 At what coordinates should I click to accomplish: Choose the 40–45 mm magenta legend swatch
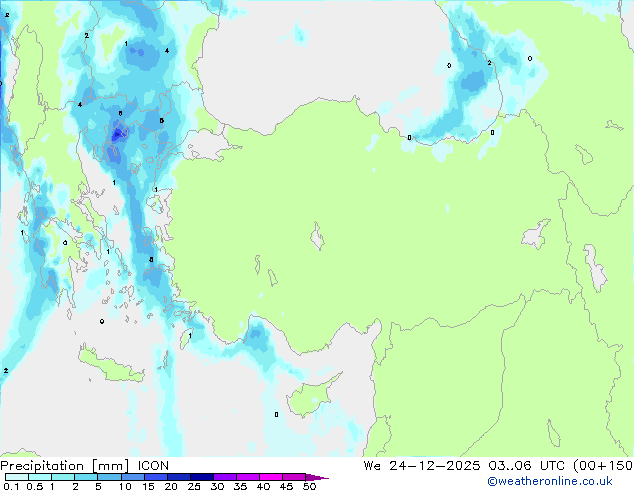coord(271,477)
